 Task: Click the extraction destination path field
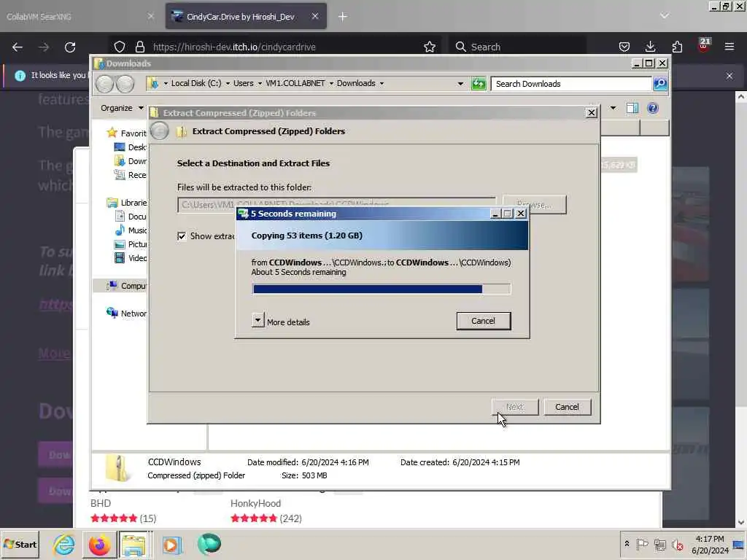point(336,204)
